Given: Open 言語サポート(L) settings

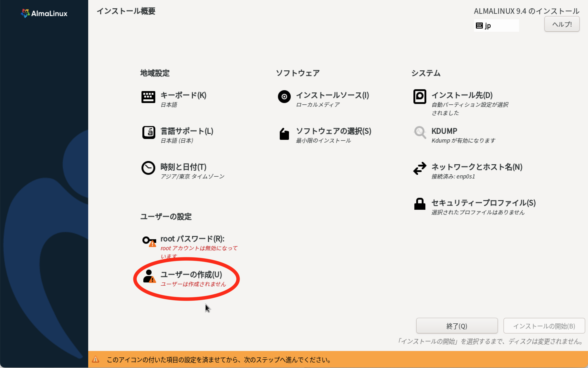Looking at the screenshot, I should click(x=187, y=131).
